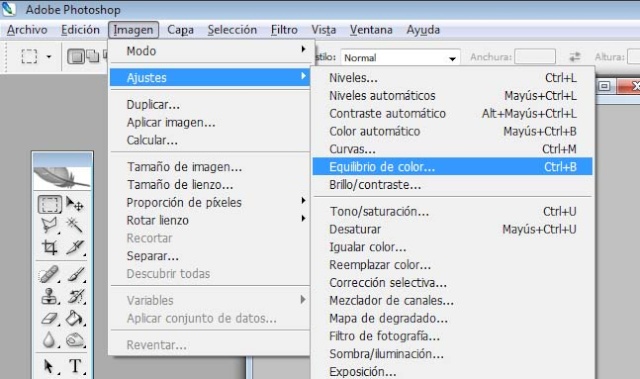Open the Ventana menu
The image size is (640, 379).
coord(371,30)
